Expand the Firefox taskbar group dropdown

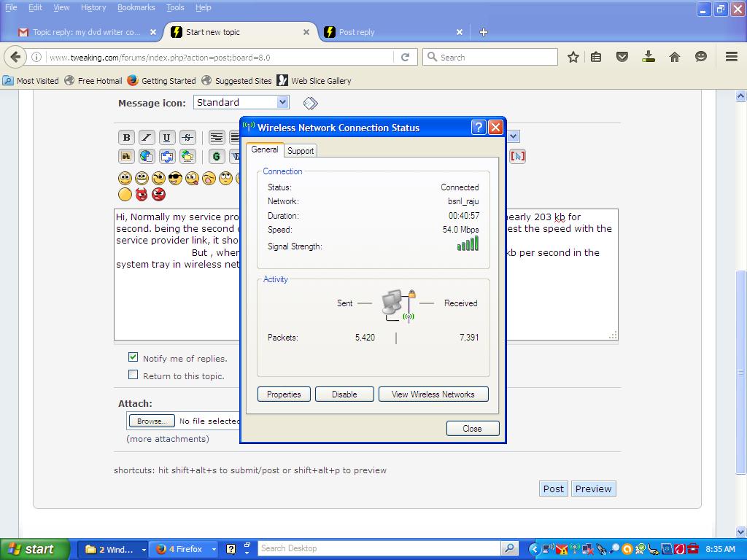214,549
